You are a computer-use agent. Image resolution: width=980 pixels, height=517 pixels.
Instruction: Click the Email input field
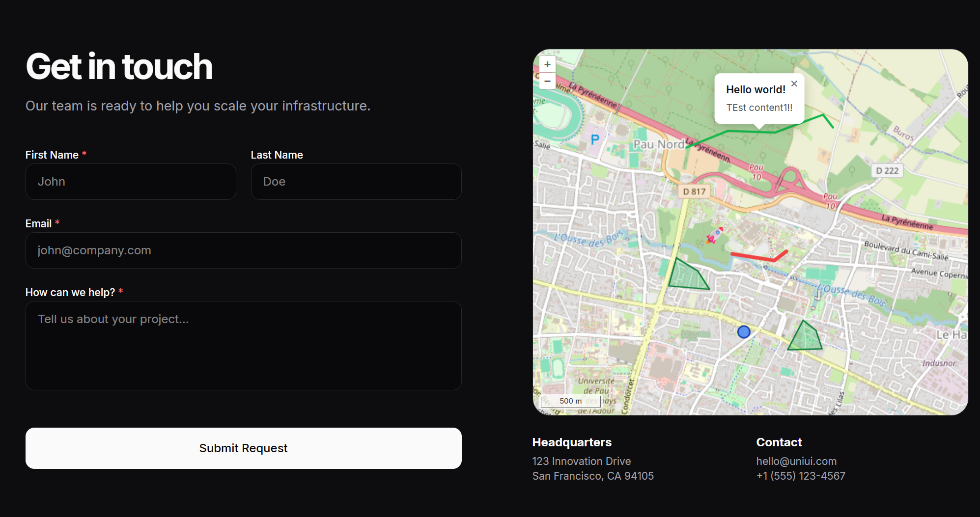(x=243, y=250)
